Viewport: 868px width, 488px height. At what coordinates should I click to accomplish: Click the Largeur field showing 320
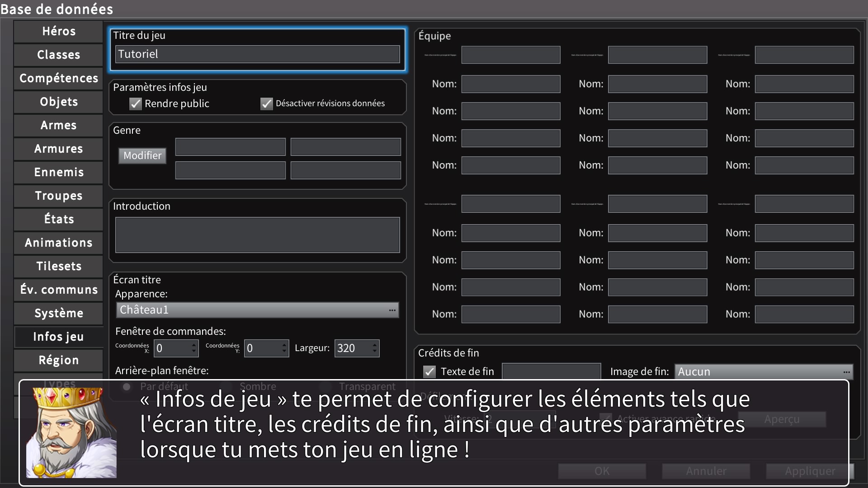tap(353, 348)
